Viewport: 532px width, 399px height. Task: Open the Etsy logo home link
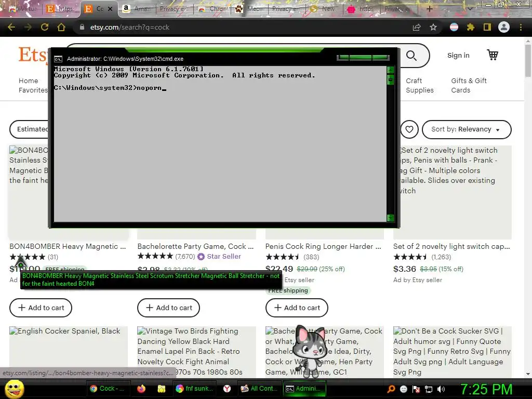coord(33,55)
